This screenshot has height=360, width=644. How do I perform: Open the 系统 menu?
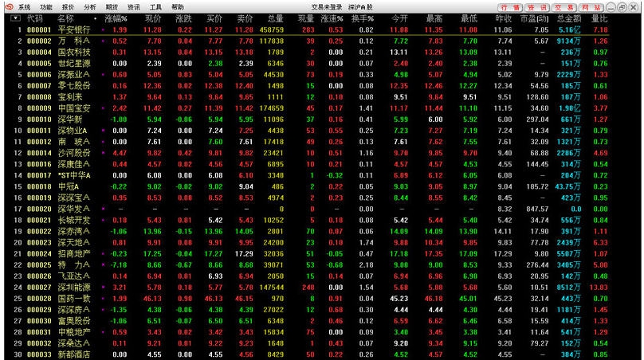25,6
